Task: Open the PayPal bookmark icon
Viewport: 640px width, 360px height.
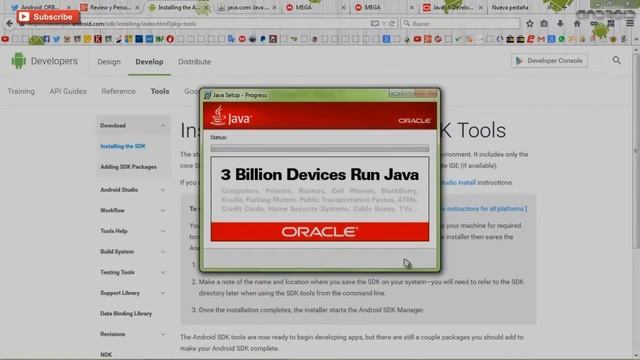Action: tap(262, 39)
